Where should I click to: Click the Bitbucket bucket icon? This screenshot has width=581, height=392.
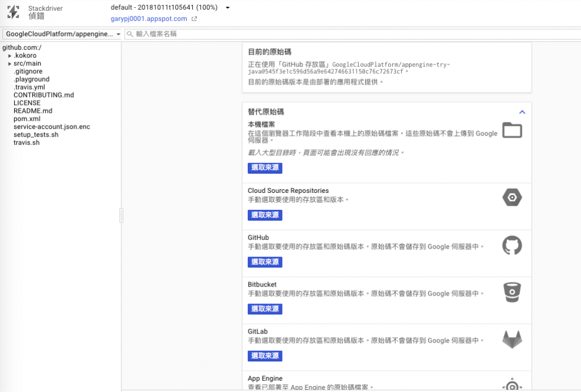pos(512,292)
